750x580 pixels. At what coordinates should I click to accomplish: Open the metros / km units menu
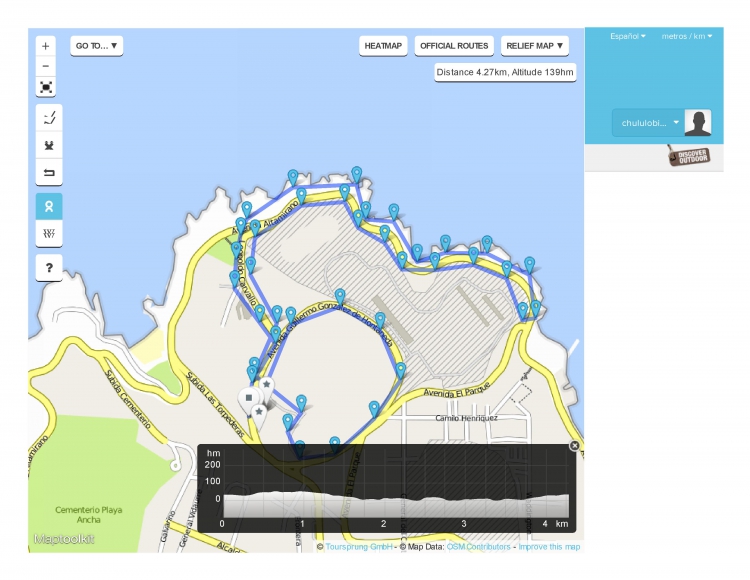687,36
